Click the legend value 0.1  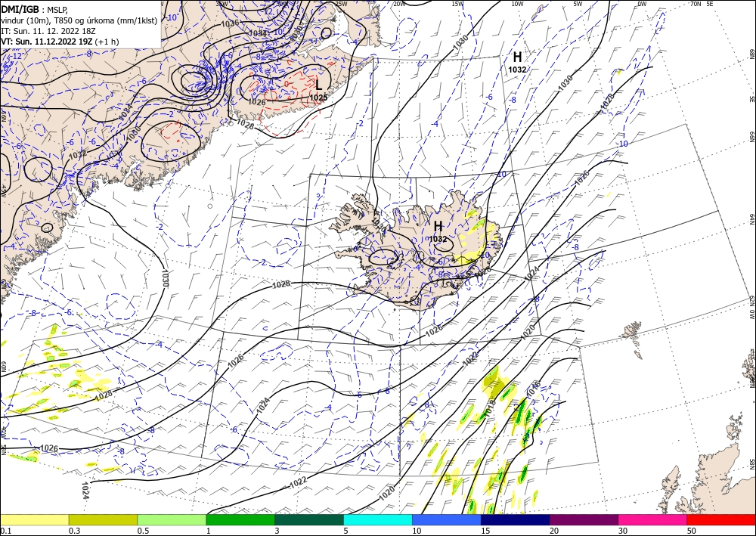(x=5, y=531)
